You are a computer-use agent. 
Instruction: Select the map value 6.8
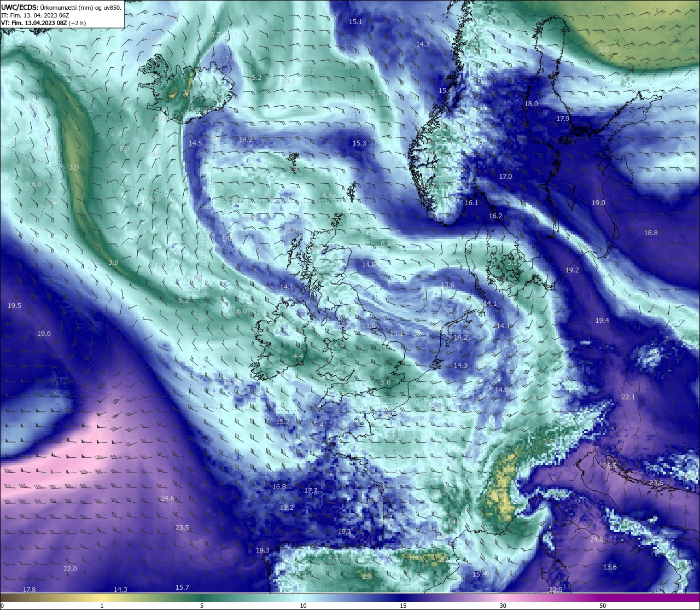[x=37, y=184]
